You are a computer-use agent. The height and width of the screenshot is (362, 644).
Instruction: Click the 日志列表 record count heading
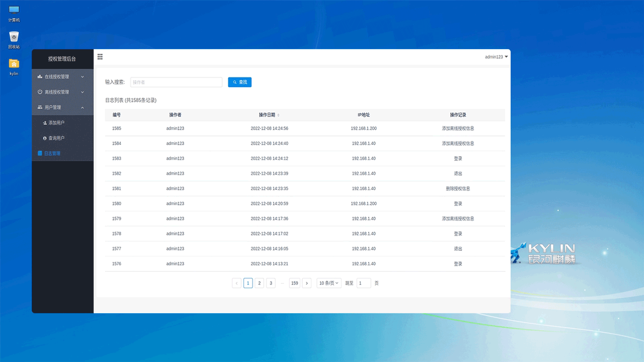(x=131, y=100)
